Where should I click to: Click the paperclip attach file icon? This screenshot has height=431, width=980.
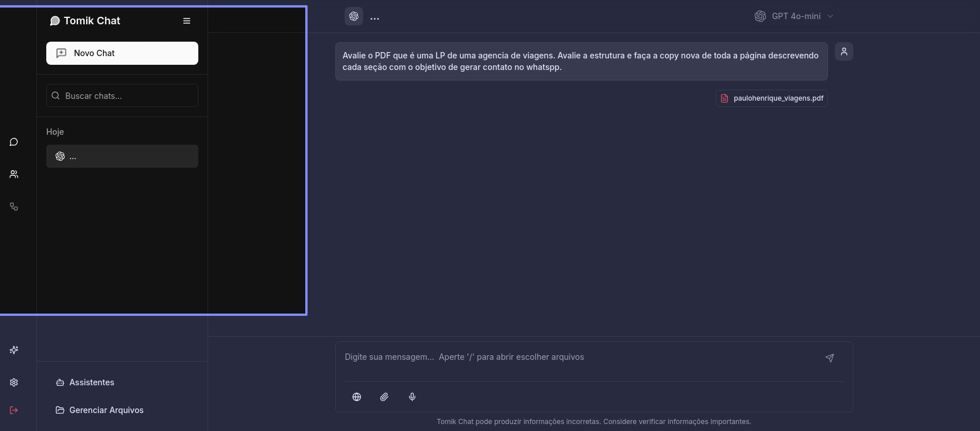click(384, 397)
